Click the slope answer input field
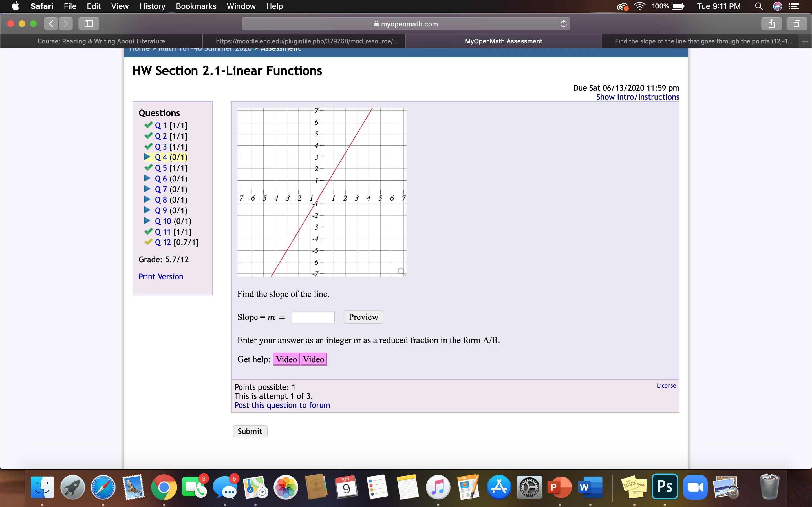Image resolution: width=812 pixels, height=507 pixels. [x=313, y=317]
